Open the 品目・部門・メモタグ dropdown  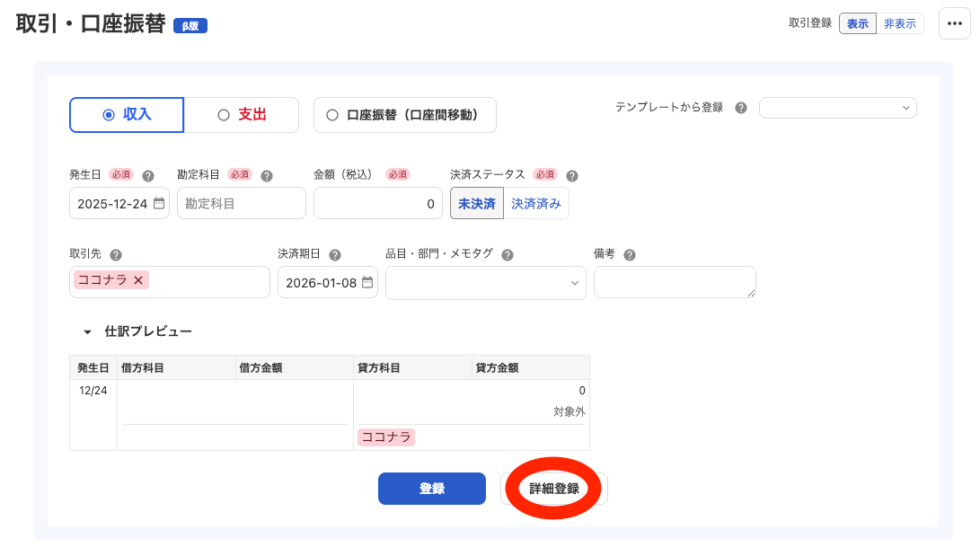485,282
